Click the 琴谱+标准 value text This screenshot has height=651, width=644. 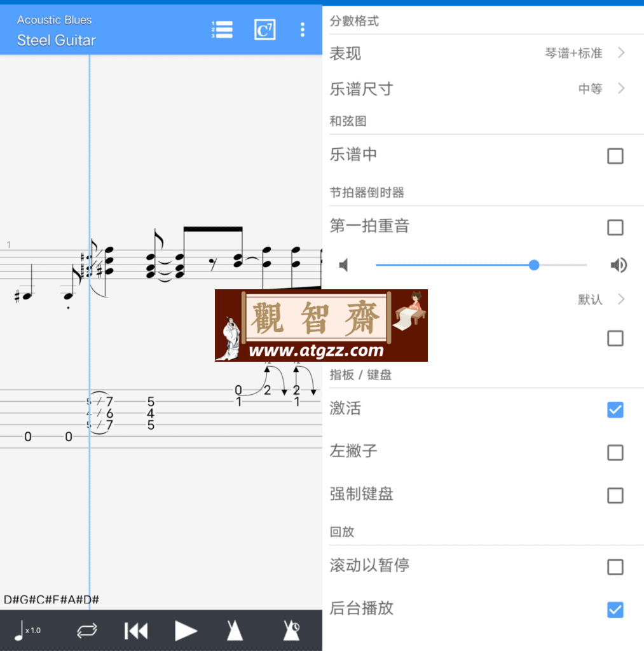pyautogui.click(x=573, y=53)
